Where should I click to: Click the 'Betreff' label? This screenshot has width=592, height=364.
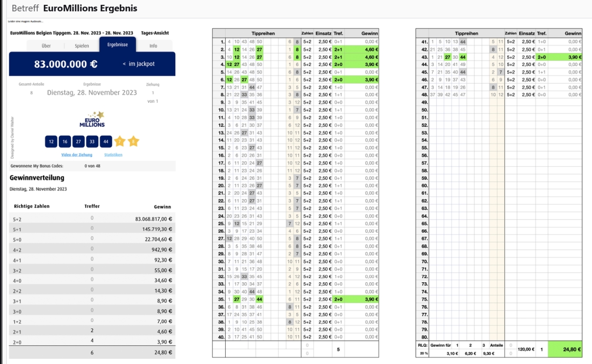25,8
